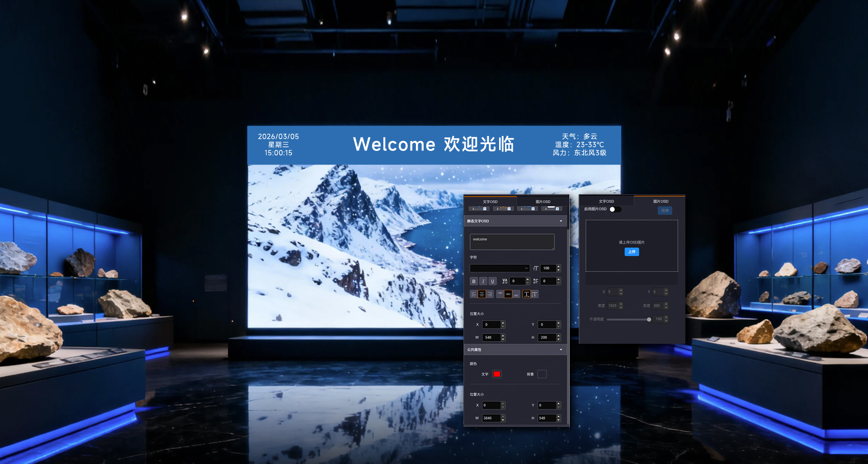Align text to the right
This screenshot has width=868, height=464.
pyautogui.click(x=490, y=294)
